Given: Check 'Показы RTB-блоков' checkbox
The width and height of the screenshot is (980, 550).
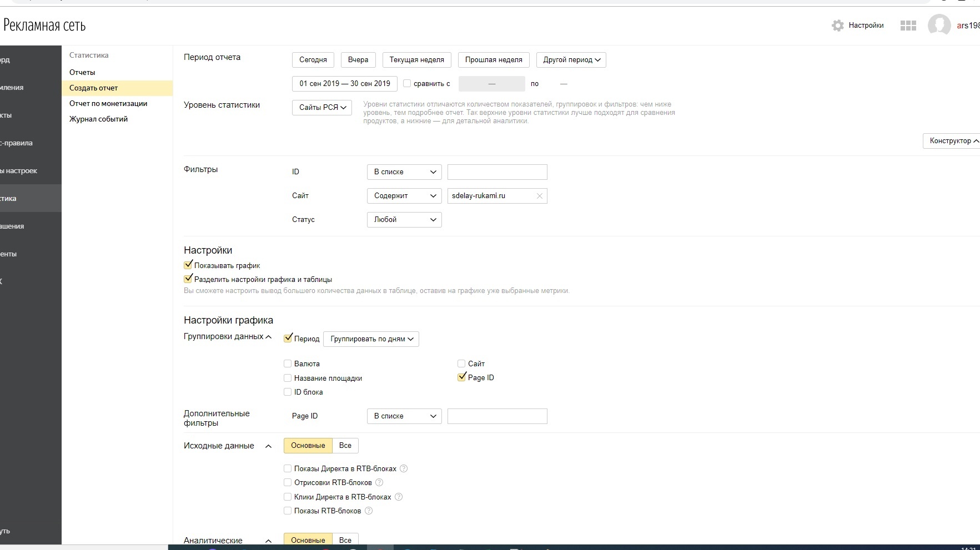Looking at the screenshot, I should [288, 511].
